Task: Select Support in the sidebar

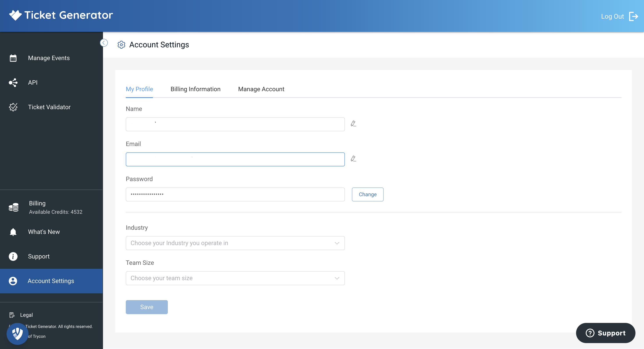Action: [x=51, y=256]
